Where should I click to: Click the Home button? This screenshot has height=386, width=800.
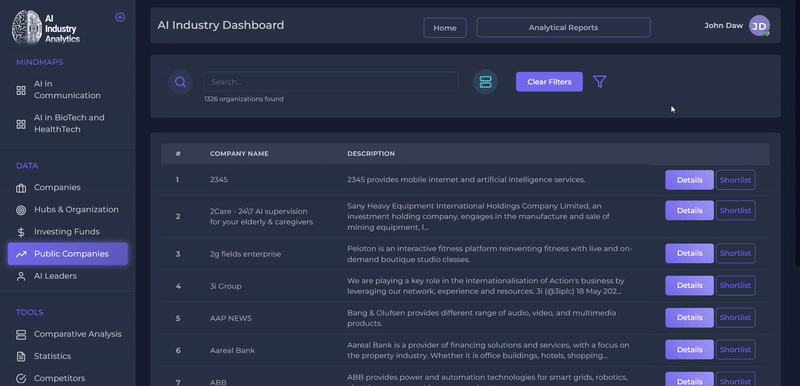[445, 28]
